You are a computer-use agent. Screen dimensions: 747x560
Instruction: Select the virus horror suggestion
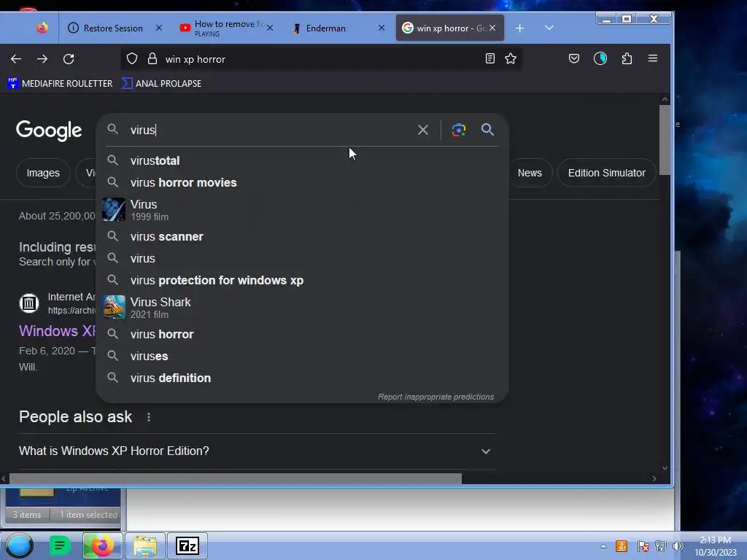coord(302,334)
